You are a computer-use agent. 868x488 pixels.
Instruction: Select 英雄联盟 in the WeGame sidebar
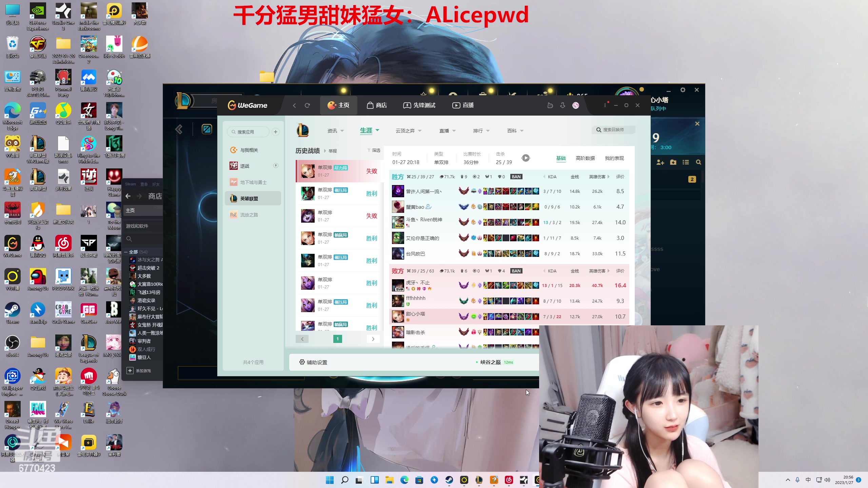tap(253, 198)
